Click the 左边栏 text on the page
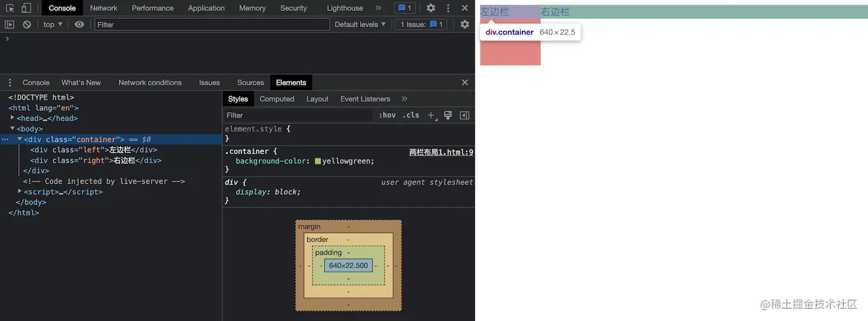Image resolution: width=868 pixels, height=321 pixels. pos(495,12)
